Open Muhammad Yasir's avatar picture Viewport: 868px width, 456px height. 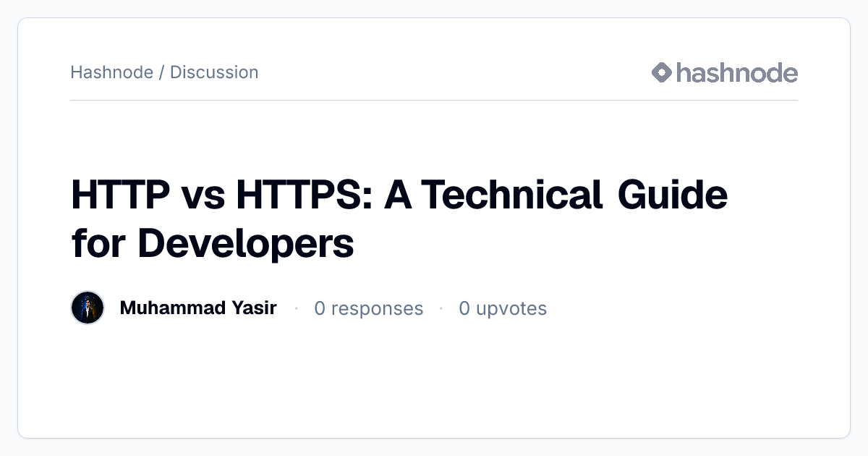pyautogui.click(x=88, y=308)
